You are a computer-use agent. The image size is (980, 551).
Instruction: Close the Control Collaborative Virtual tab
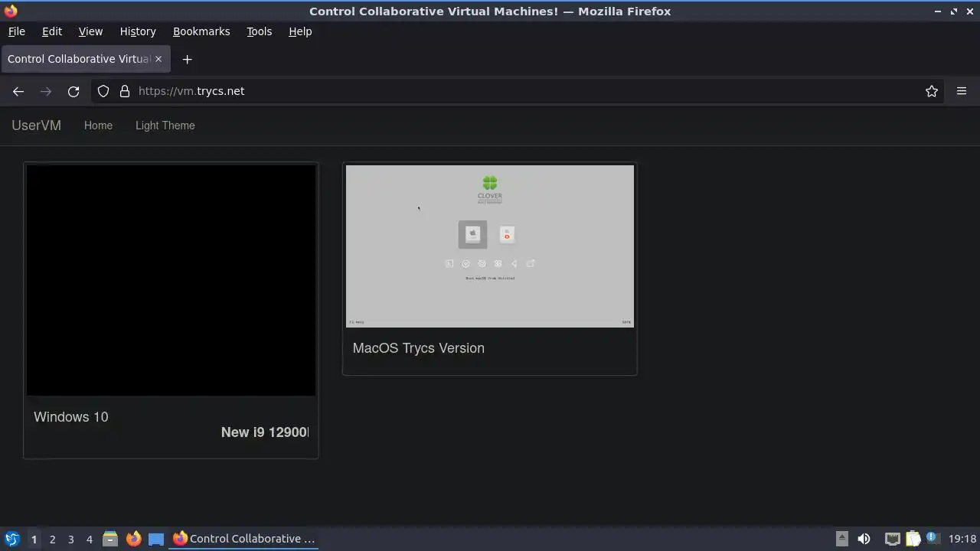[158, 59]
